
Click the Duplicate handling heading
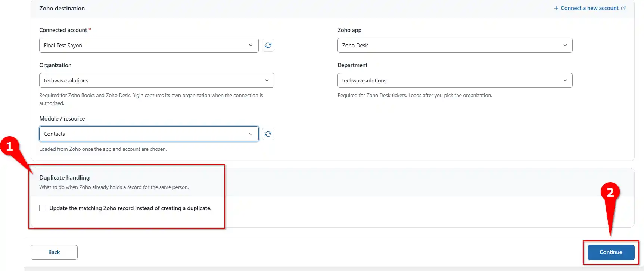click(65, 178)
